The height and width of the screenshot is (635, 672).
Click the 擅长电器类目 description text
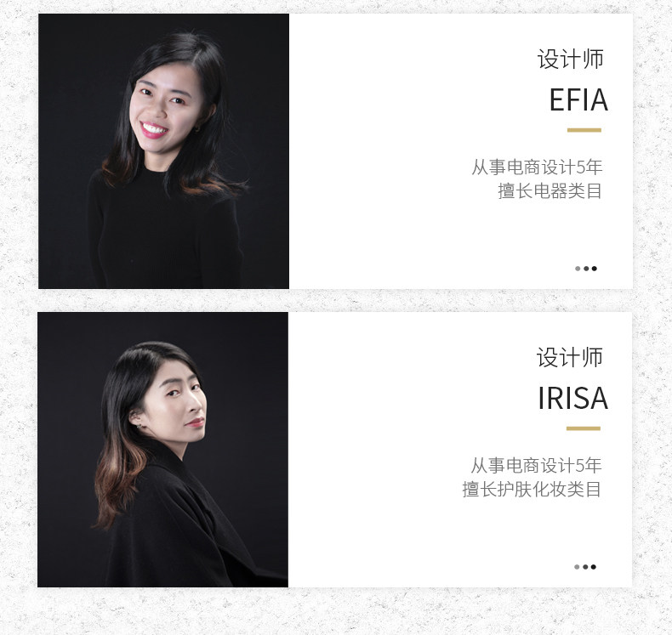[550, 191]
